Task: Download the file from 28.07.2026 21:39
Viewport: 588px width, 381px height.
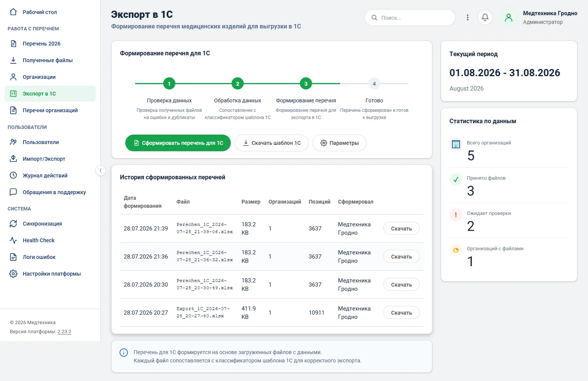Action: coord(401,229)
